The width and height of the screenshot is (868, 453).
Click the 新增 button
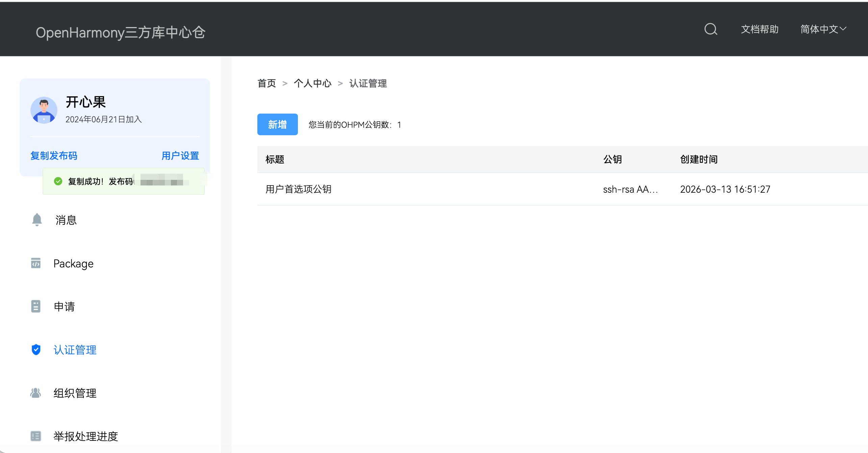pyautogui.click(x=278, y=124)
